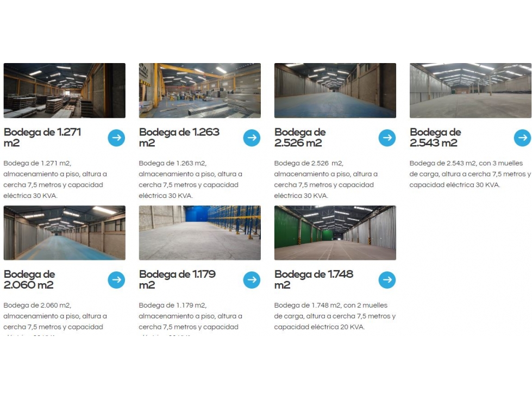Click the arrow icon for Bodega de 1.748 m2
Screen dimensions: 532x399
(387, 280)
